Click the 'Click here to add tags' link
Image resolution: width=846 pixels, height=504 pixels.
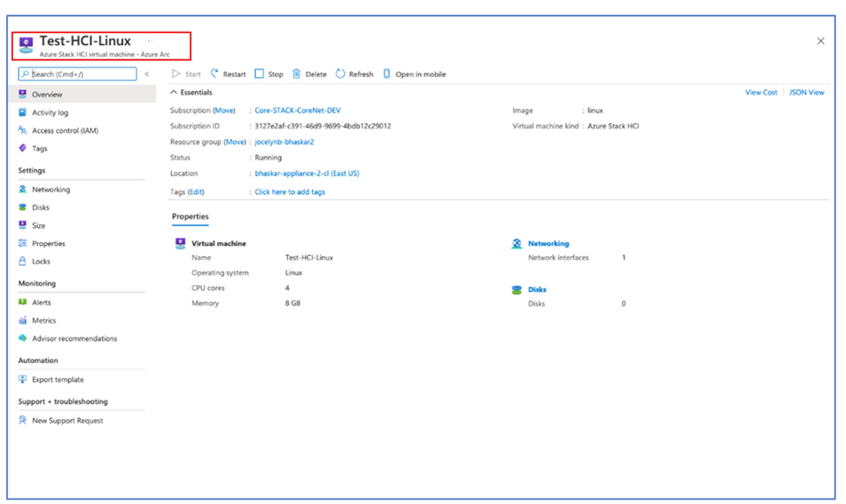290,191
